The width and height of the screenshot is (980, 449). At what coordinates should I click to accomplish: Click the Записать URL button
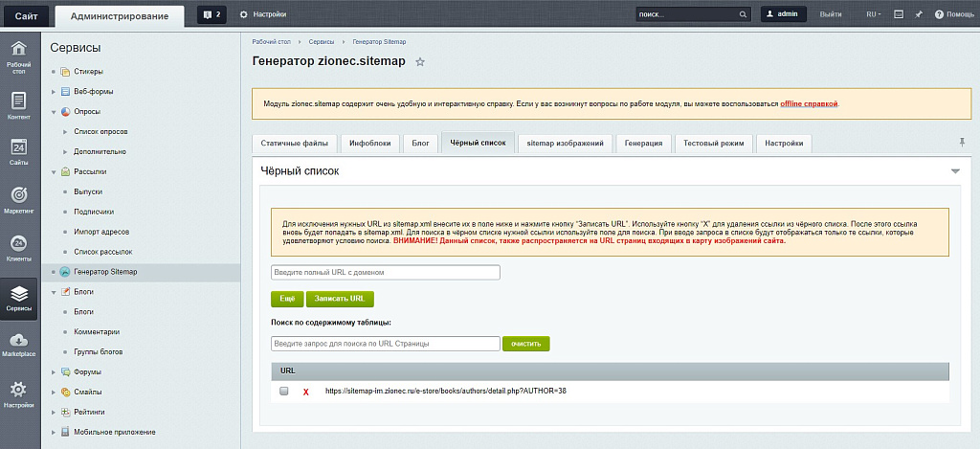pyautogui.click(x=340, y=299)
